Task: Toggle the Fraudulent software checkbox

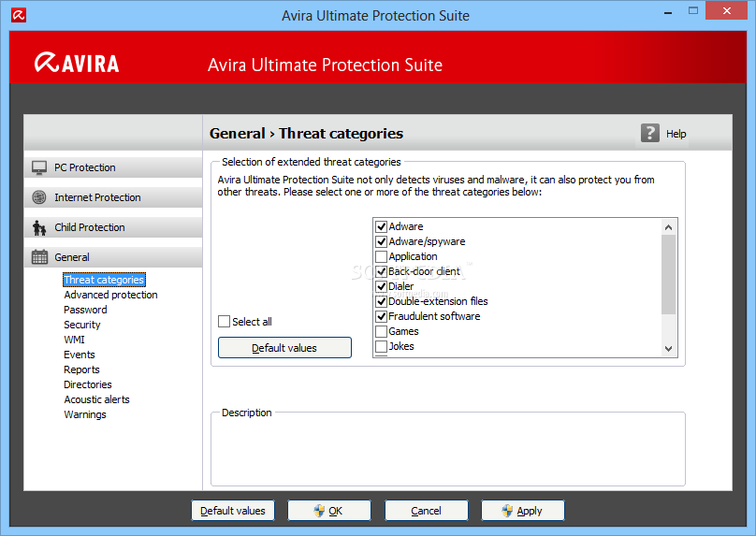Action: tap(382, 316)
